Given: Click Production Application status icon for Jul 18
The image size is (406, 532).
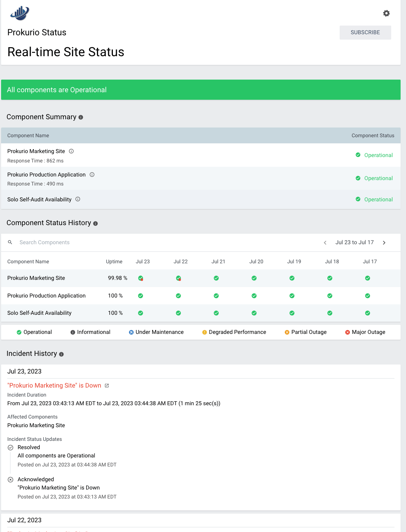Looking at the screenshot, I should (330, 296).
